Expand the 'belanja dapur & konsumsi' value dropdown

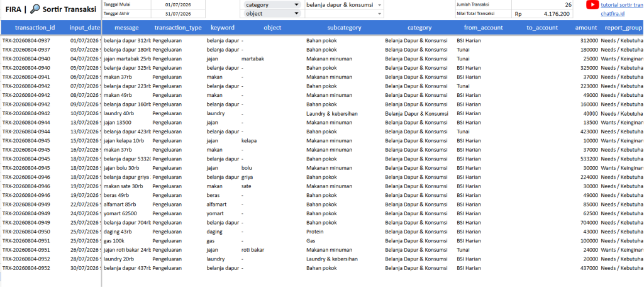379,5
